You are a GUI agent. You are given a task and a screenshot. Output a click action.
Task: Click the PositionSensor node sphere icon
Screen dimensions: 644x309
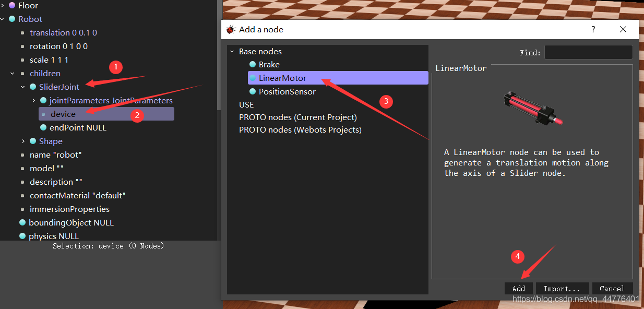click(x=253, y=91)
